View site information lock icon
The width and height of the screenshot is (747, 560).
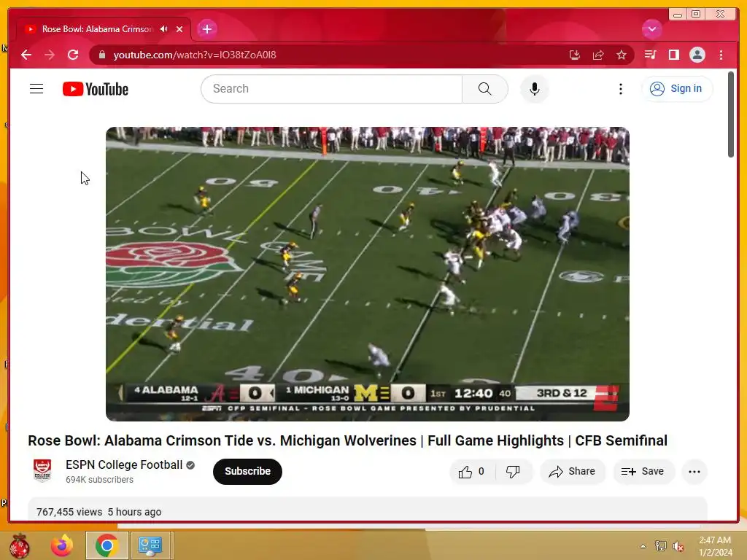point(102,55)
